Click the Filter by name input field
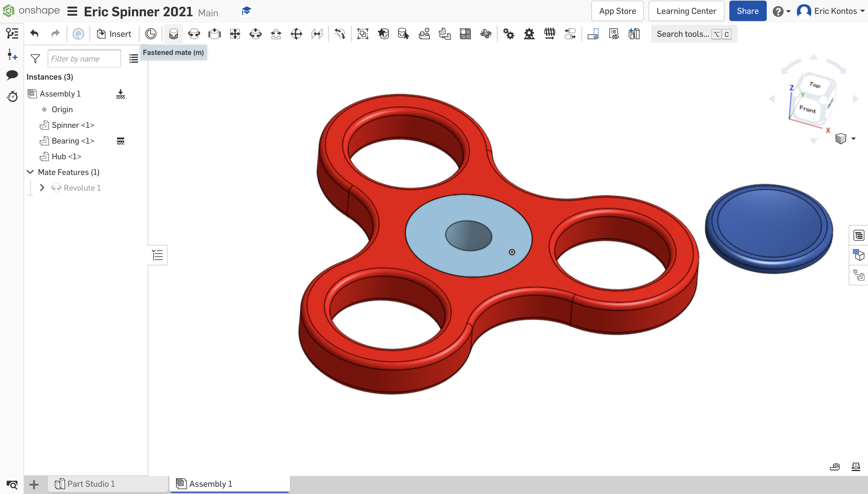 point(84,59)
